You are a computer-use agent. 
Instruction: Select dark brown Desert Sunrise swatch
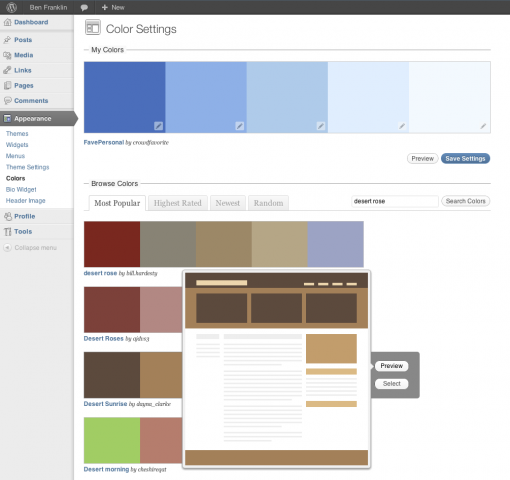pyautogui.click(x=112, y=375)
